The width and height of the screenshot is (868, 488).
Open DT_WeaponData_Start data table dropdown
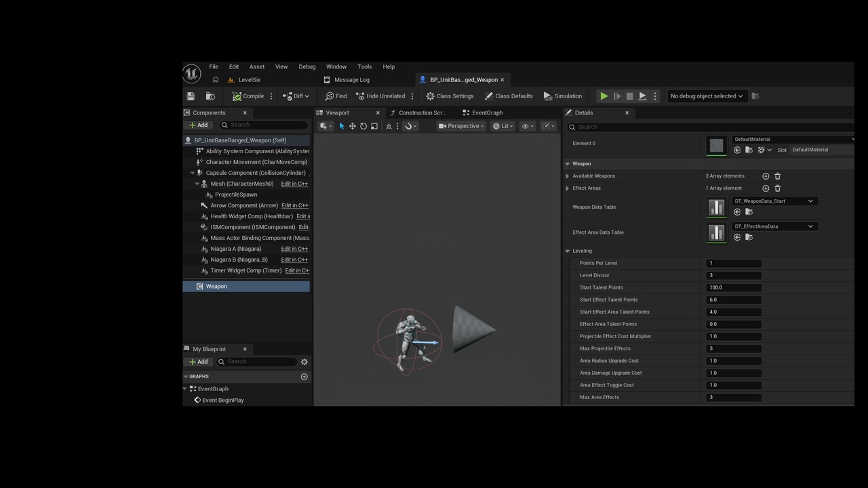[774, 201]
